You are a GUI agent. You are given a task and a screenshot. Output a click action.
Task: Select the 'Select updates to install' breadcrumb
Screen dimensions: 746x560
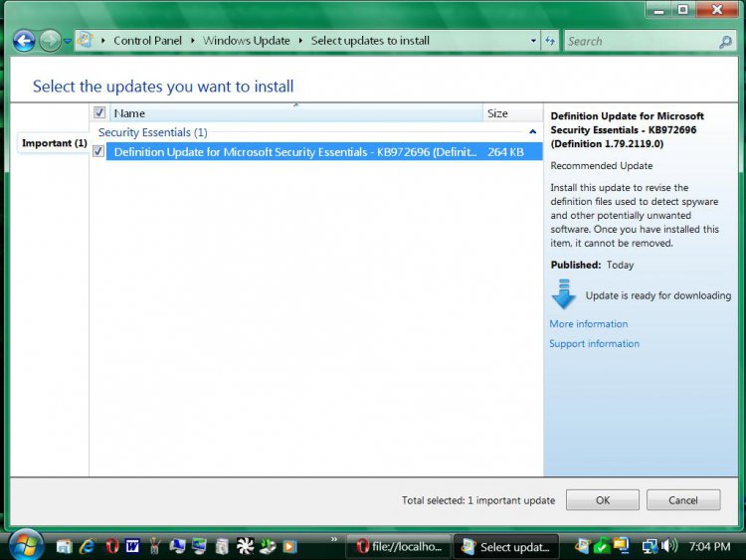370,41
